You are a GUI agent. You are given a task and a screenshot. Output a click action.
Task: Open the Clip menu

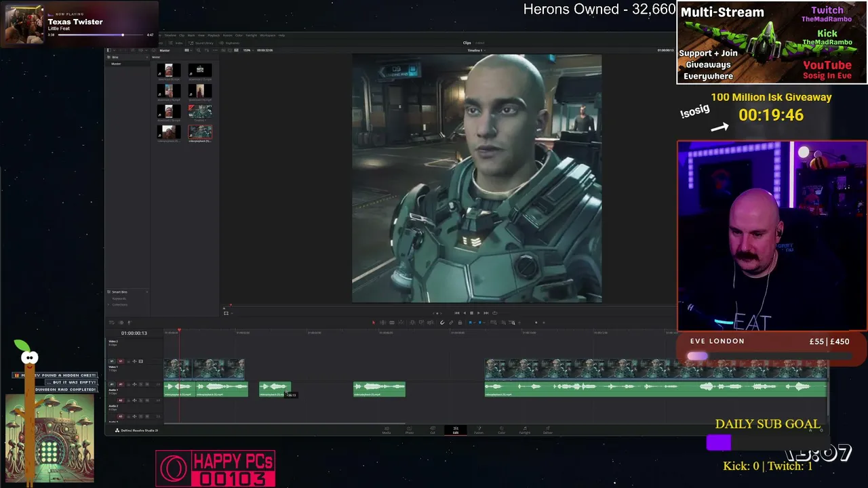pos(182,35)
